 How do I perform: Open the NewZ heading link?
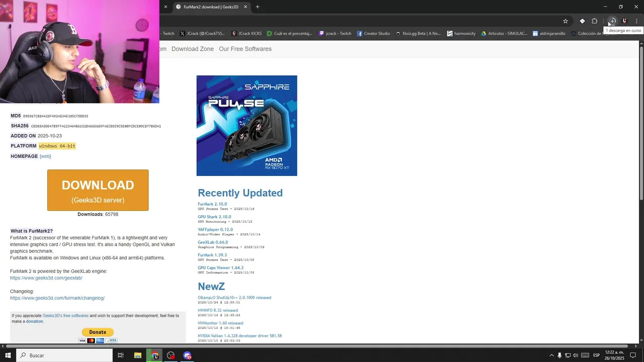(211, 287)
